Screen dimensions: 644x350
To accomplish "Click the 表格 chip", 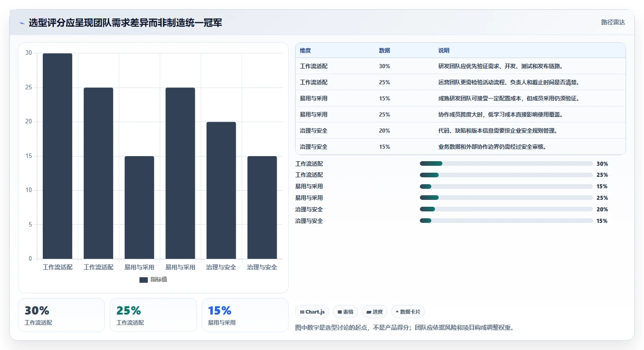I will (345, 312).
